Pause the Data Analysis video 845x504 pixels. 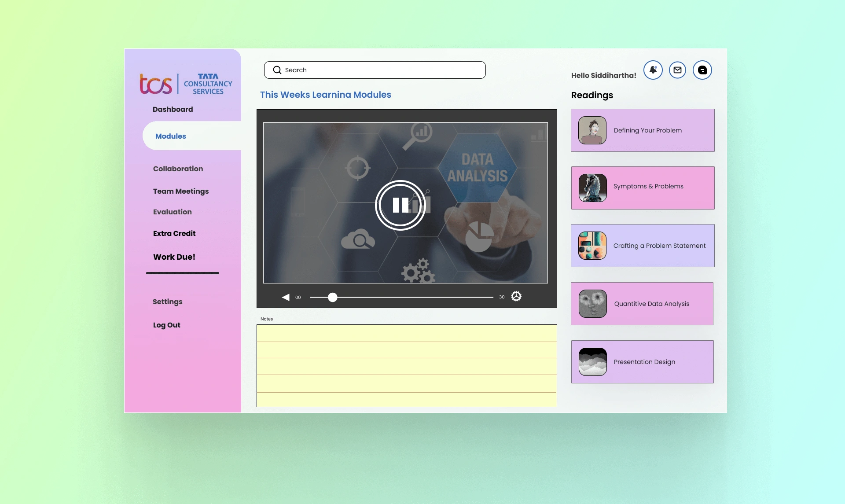(400, 205)
